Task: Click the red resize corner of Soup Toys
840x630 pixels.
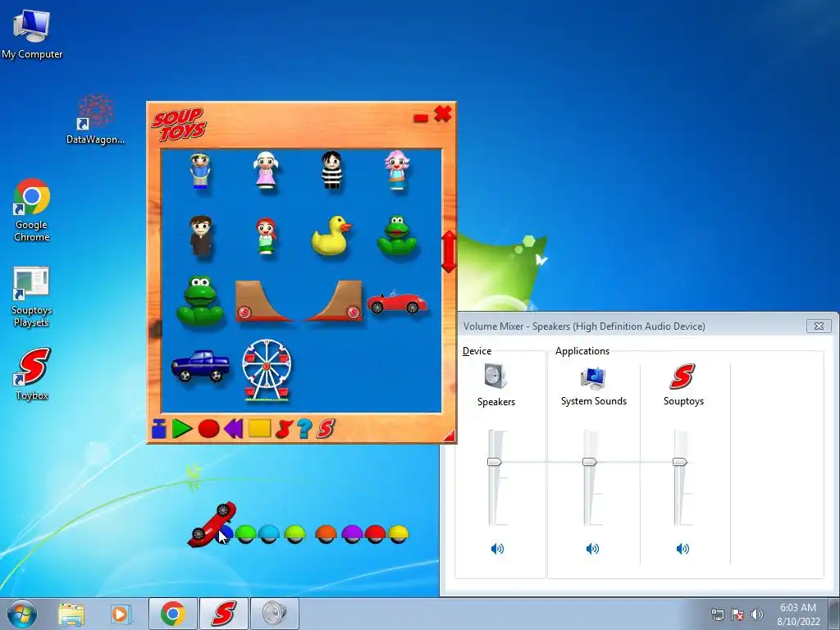Action: (x=450, y=436)
